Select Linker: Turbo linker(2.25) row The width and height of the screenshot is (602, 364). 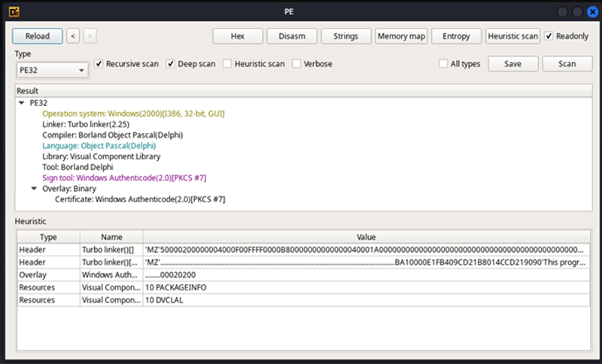[86, 124]
